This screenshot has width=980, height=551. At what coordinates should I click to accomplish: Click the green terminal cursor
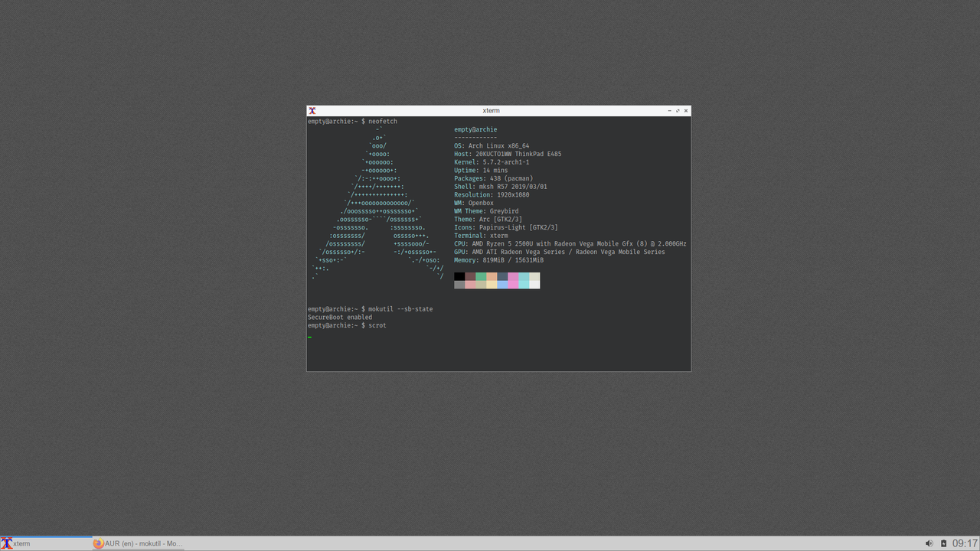pos(309,336)
